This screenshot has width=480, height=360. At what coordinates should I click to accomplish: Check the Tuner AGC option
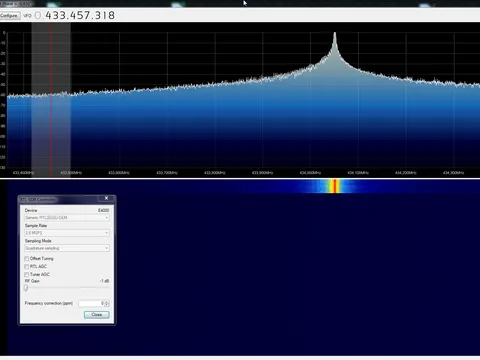coord(27,275)
